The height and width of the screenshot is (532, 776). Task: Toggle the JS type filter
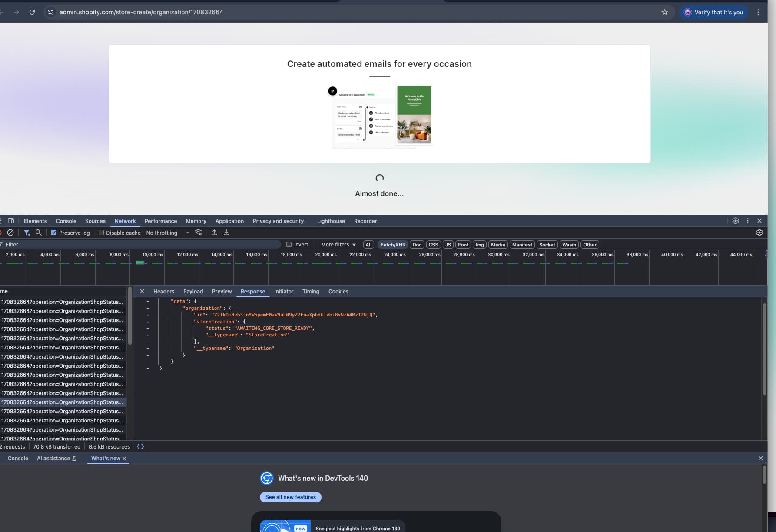tap(448, 245)
